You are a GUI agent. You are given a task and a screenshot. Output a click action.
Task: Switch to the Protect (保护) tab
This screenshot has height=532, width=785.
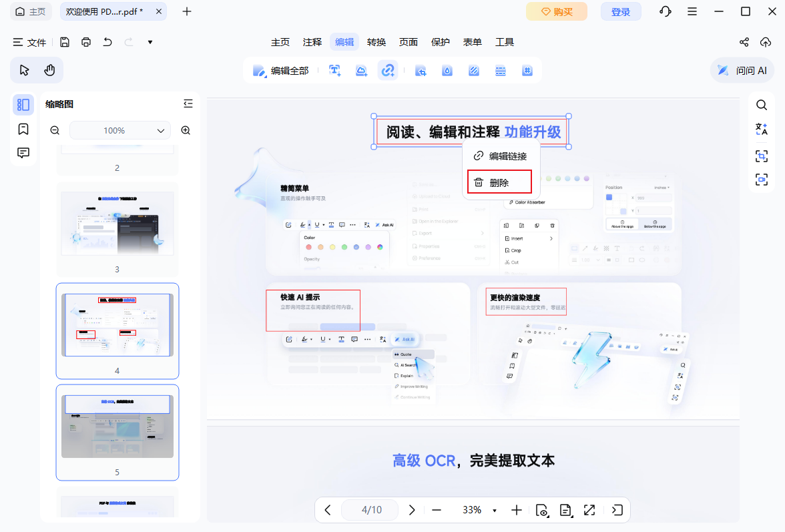click(441, 42)
